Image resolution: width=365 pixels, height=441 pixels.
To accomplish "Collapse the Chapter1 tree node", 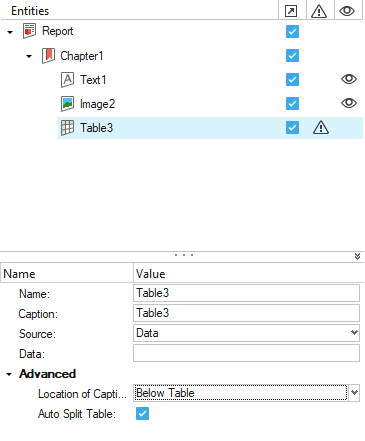I will 29,56.
